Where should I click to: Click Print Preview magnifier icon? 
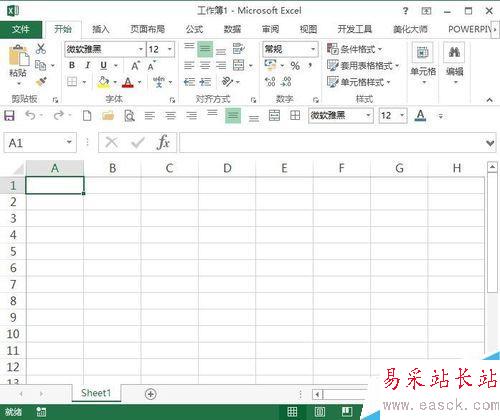(x=129, y=116)
